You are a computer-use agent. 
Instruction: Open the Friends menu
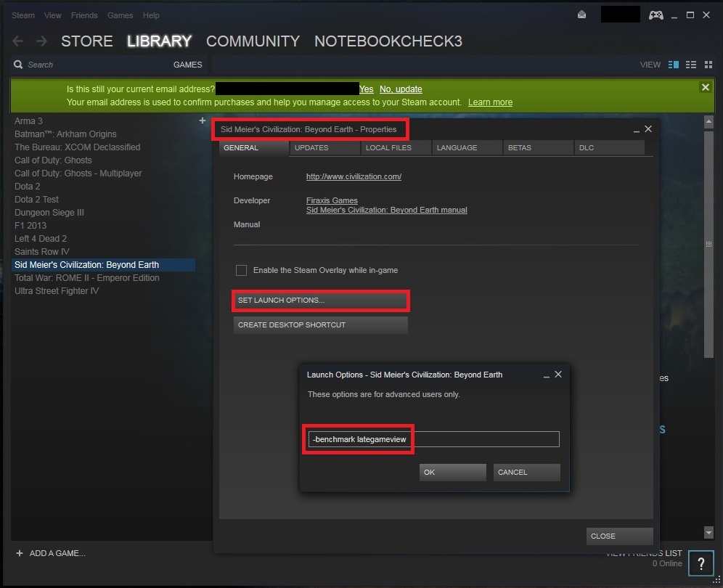pyautogui.click(x=84, y=15)
